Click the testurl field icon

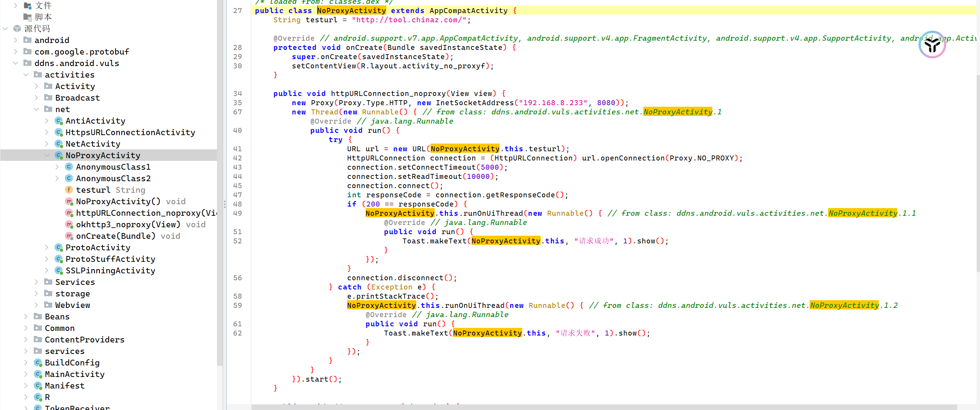click(x=69, y=190)
